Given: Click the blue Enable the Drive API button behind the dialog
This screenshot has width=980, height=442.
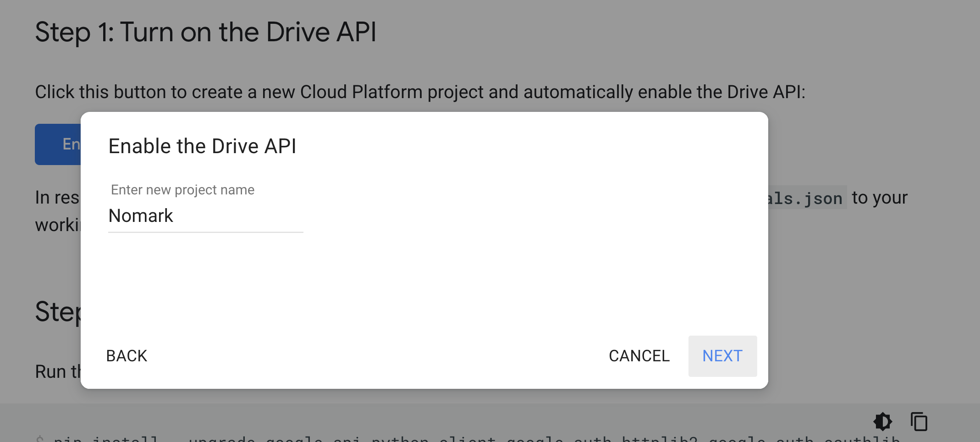Looking at the screenshot, I should (x=58, y=144).
